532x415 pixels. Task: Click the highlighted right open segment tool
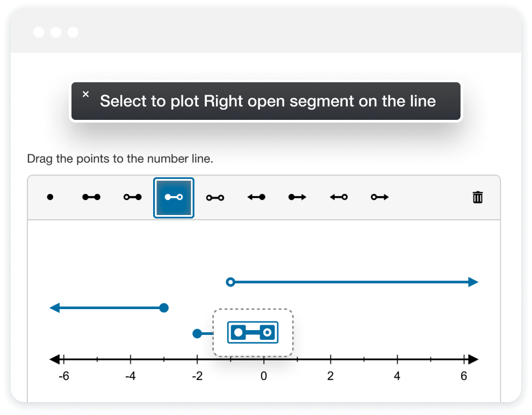pyautogui.click(x=174, y=197)
